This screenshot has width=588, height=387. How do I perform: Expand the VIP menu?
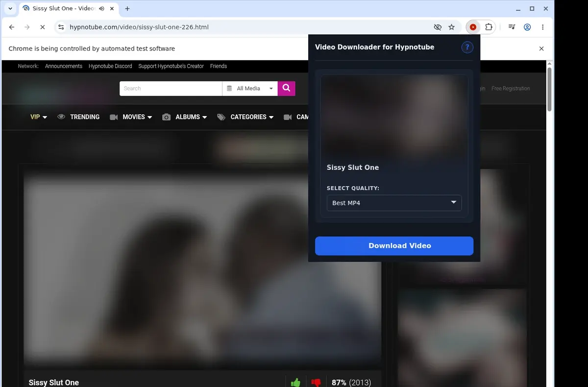tap(39, 117)
